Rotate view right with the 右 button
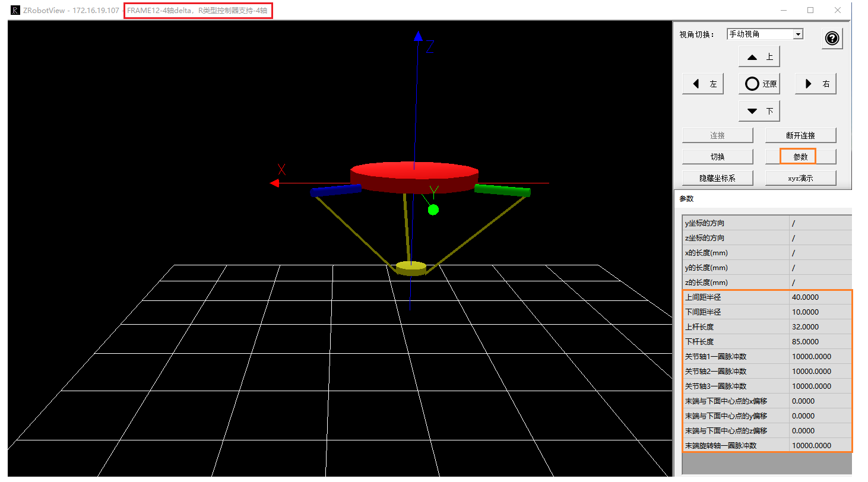This screenshot has width=868, height=482. click(816, 84)
